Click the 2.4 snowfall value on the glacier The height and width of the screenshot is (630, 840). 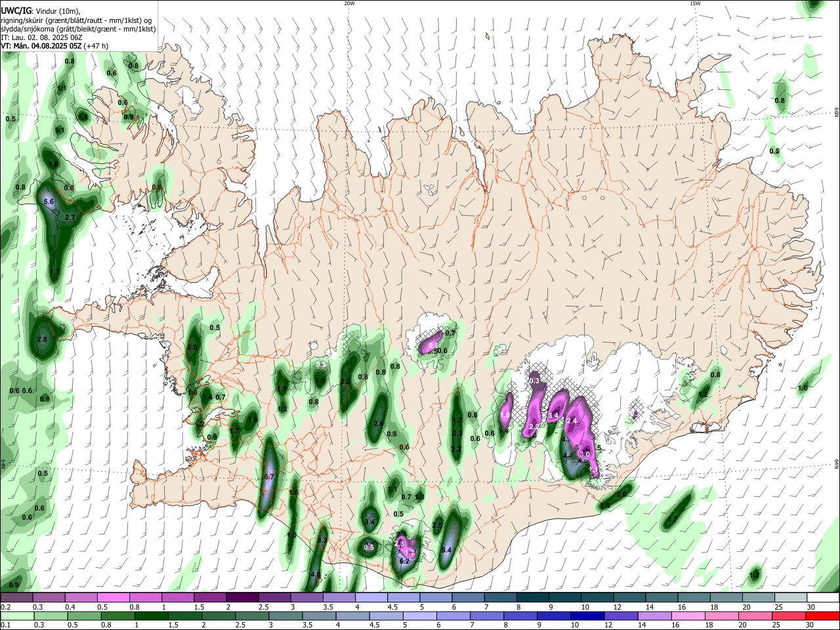571,421
